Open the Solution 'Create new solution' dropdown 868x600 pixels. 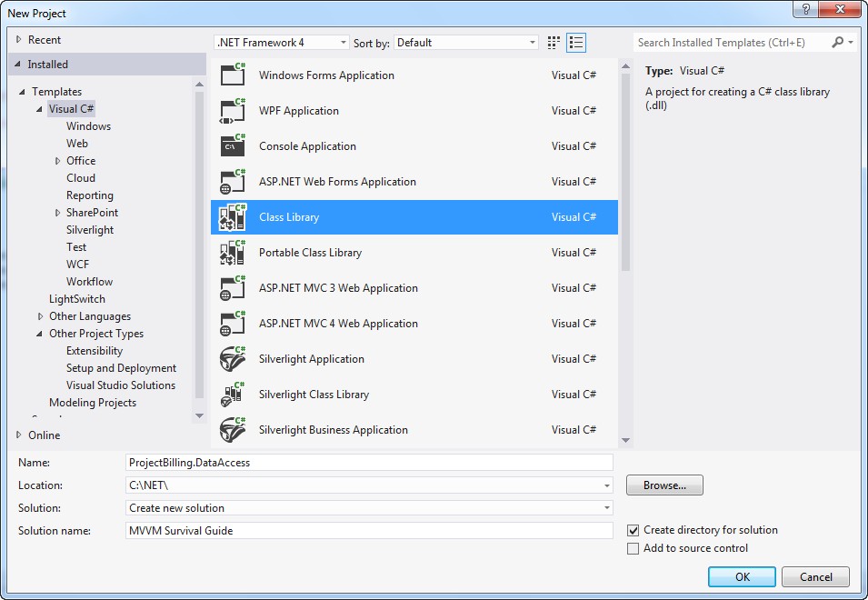pos(607,508)
